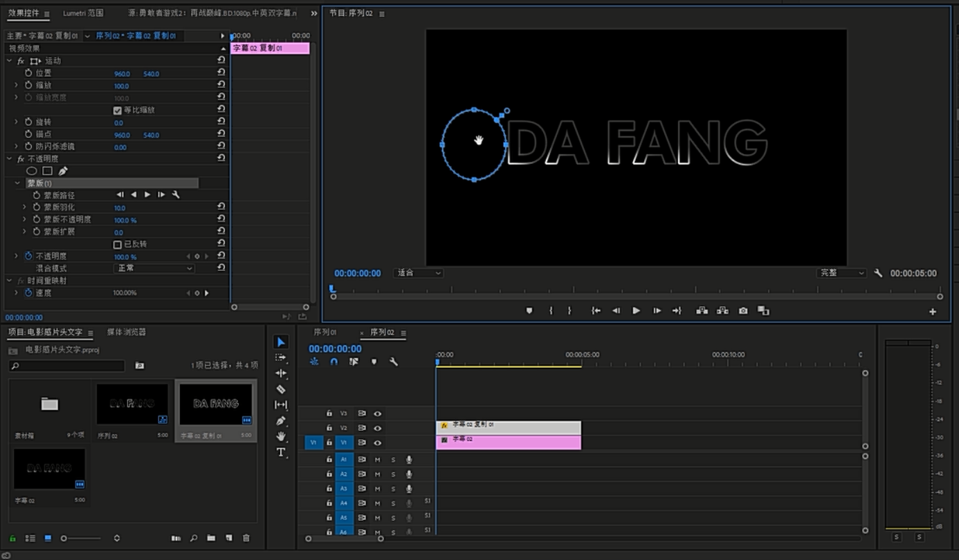
Task: Toggle timeline Snap magnet icon
Action: (x=334, y=362)
